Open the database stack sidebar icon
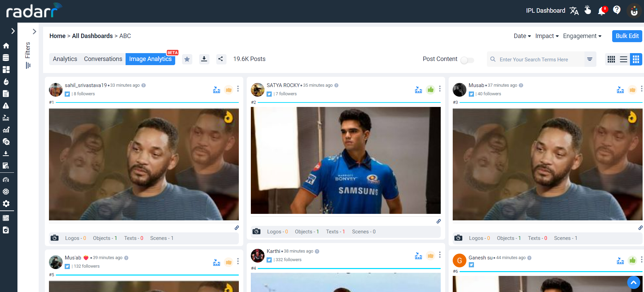Screen dimensions: 644x292 click(x=6, y=58)
